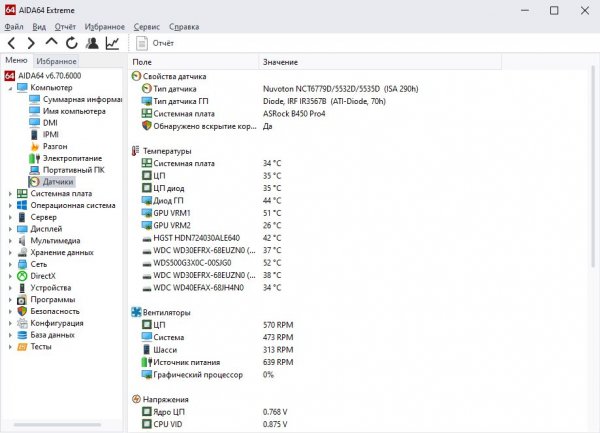Click the Источник питания fan row icon
The image size is (600, 433).
147,362
